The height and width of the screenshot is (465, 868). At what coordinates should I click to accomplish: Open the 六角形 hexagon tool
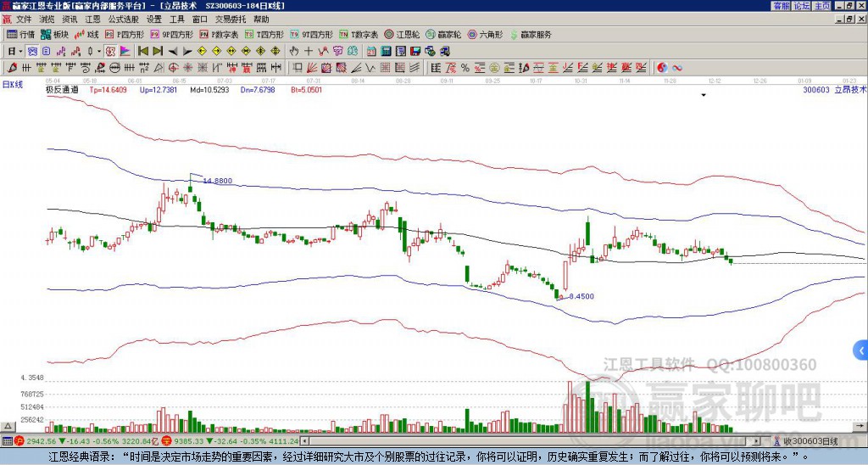coord(485,34)
